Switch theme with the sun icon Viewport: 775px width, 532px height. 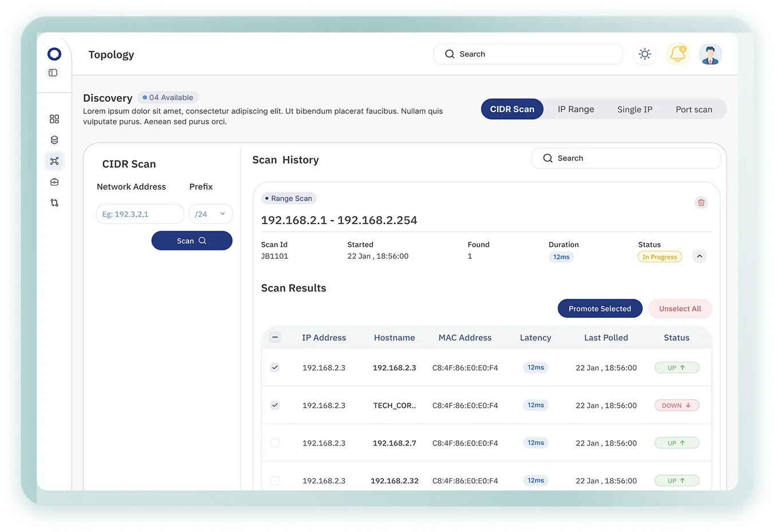[645, 54]
